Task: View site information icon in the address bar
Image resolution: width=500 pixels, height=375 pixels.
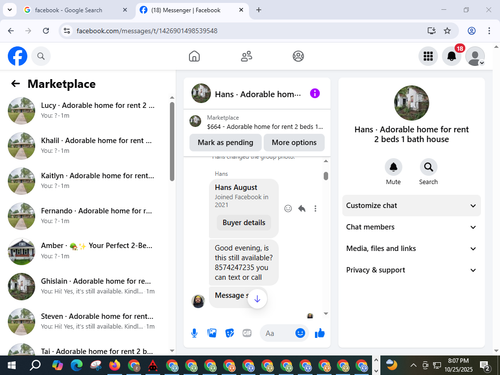Action: 67,31
